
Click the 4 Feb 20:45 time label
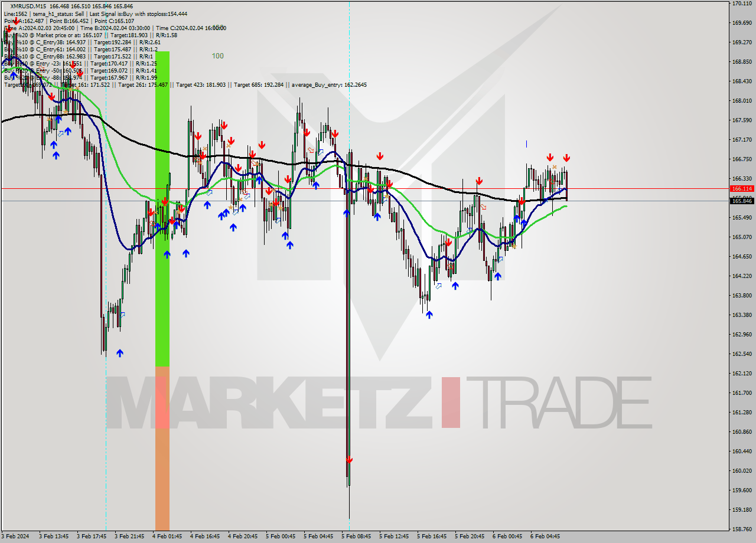coord(243,537)
